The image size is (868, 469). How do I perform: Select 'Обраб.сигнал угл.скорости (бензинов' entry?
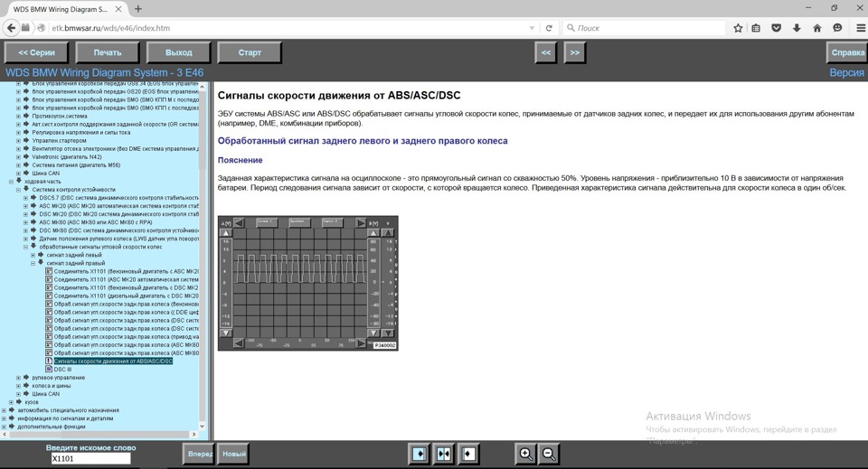(127, 305)
